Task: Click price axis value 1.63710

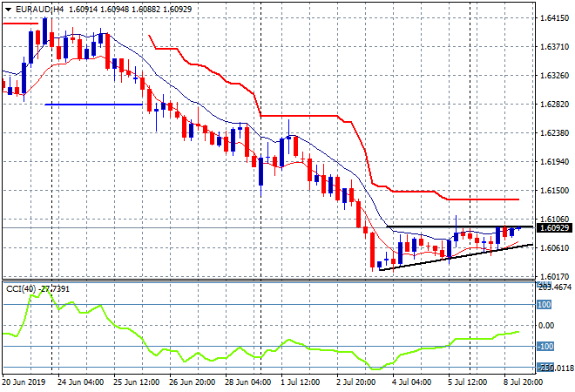Action: click(554, 46)
